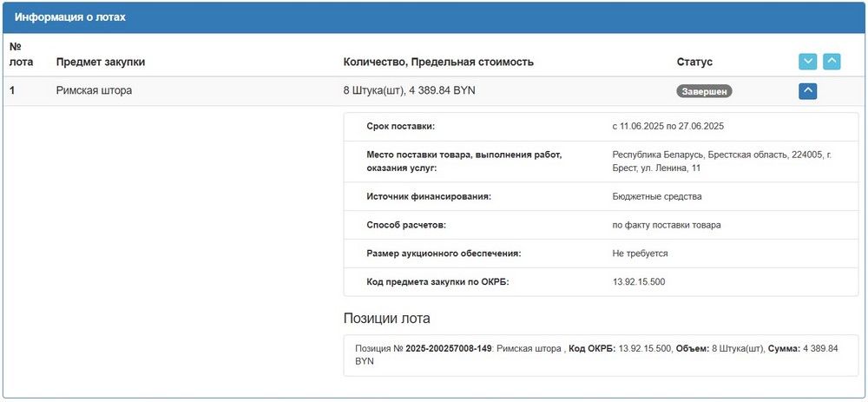Collapse lot 1 details using dark chevron
The height and width of the screenshot is (402, 868).
coord(807,90)
